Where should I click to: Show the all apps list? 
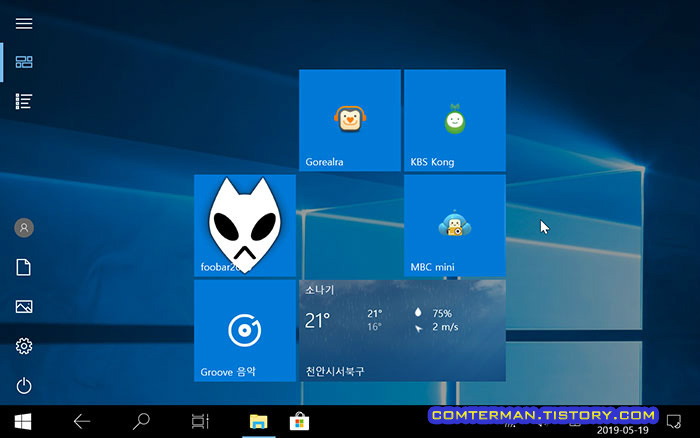[24, 101]
